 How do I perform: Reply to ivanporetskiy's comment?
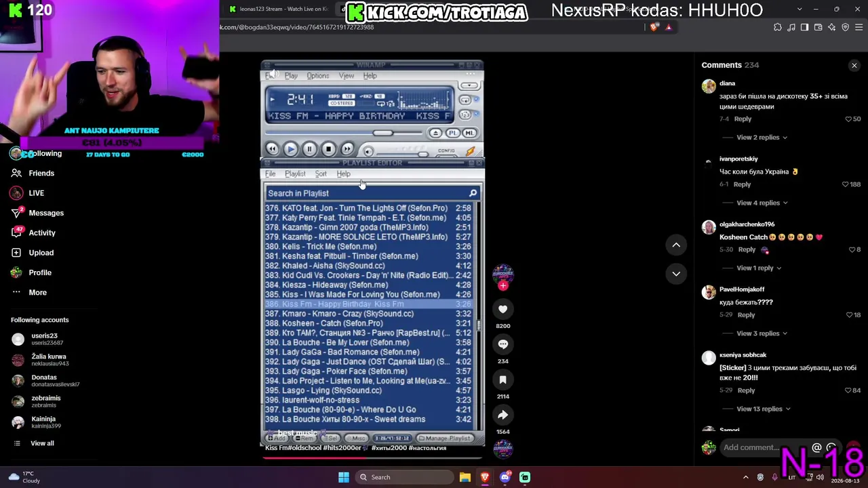(742, 184)
